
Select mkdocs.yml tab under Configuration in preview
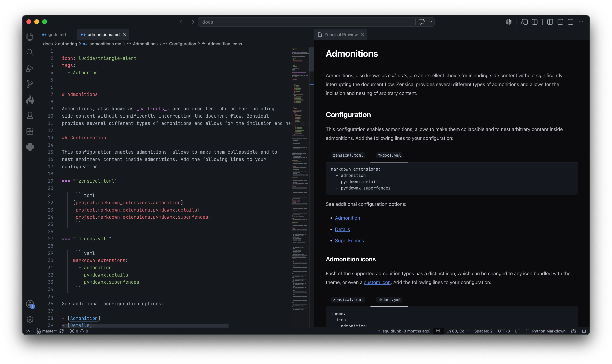tap(389, 155)
